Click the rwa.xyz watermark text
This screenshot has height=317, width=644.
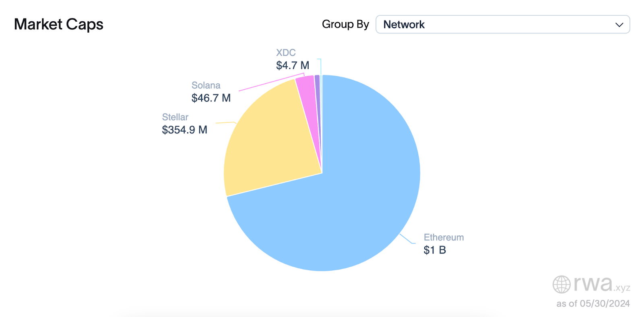tap(601, 284)
